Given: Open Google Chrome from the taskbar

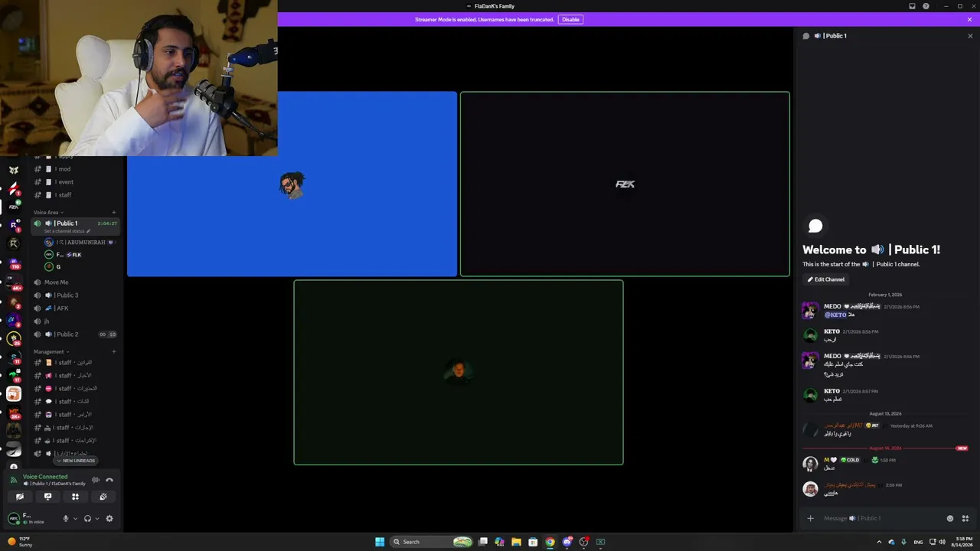Looking at the screenshot, I should [x=550, y=542].
